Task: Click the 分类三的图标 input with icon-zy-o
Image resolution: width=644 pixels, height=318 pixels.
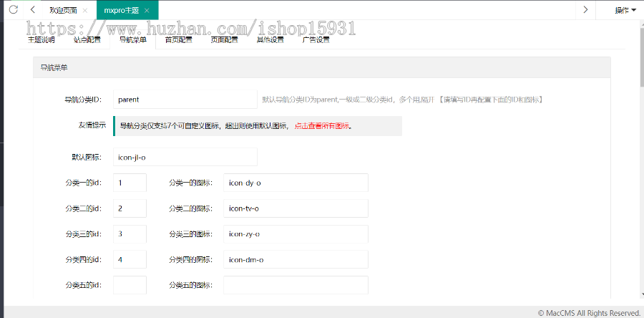Action: pyautogui.click(x=296, y=233)
